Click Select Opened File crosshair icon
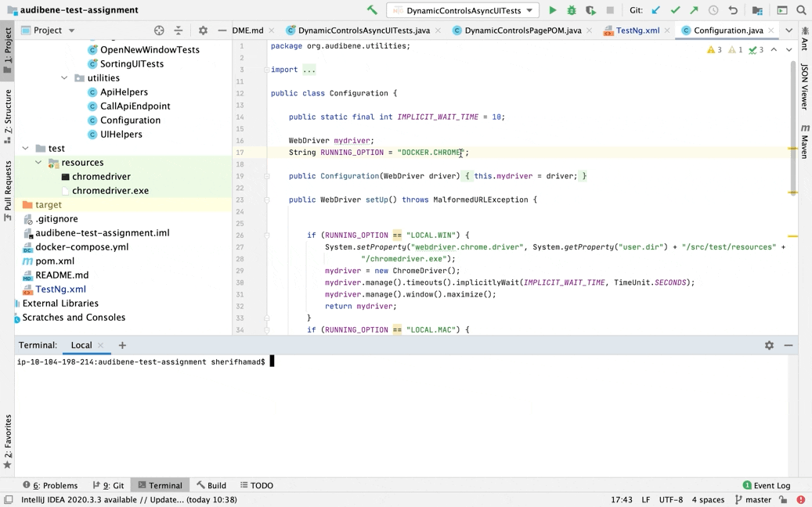Viewport: 812px width, 507px height. (x=159, y=31)
